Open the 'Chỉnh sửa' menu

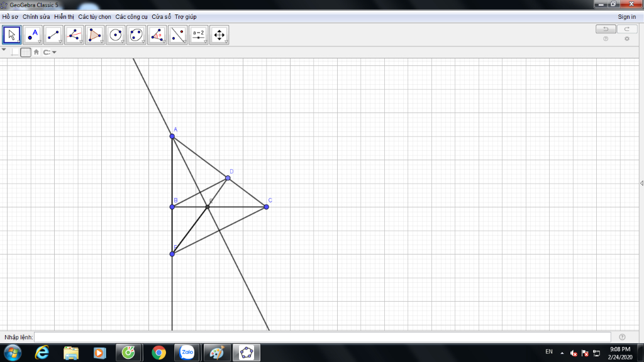(36, 17)
